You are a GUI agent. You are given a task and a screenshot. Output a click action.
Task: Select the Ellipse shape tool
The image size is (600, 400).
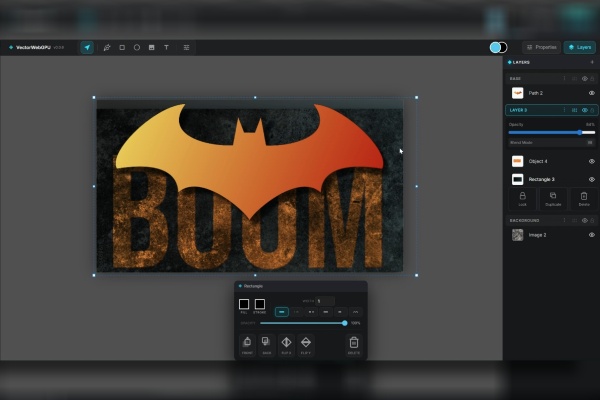pyautogui.click(x=137, y=47)
